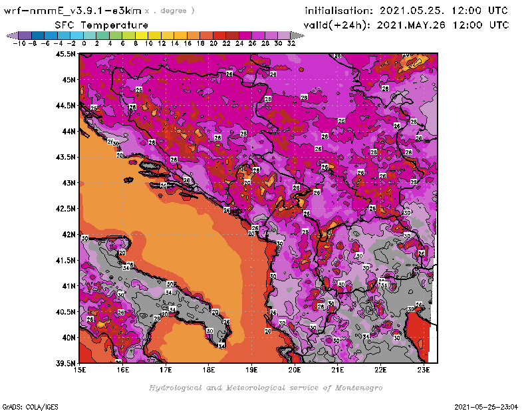Click the 23E longitude axis label
Screen dimensions: 532x411
coord(423,370)
